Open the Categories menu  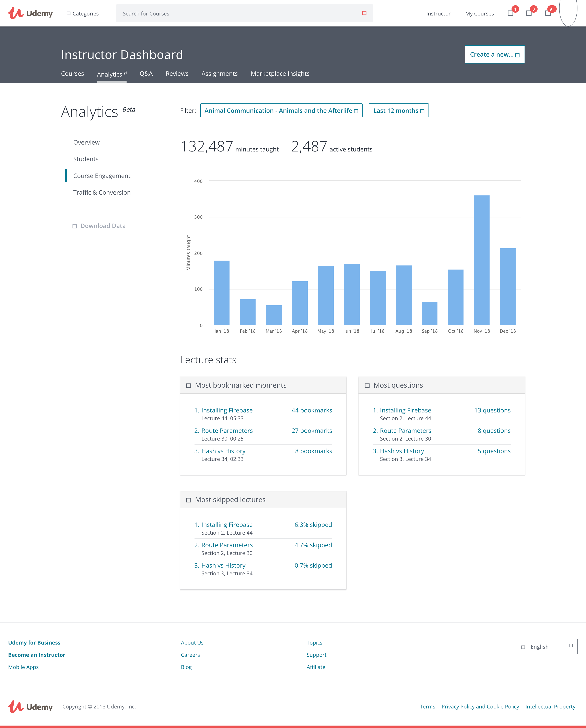click(83, 13)
